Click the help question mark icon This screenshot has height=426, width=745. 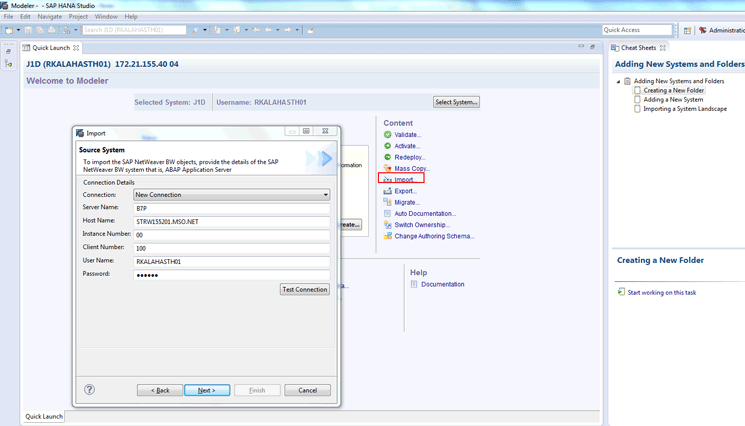tap(89, 390)
